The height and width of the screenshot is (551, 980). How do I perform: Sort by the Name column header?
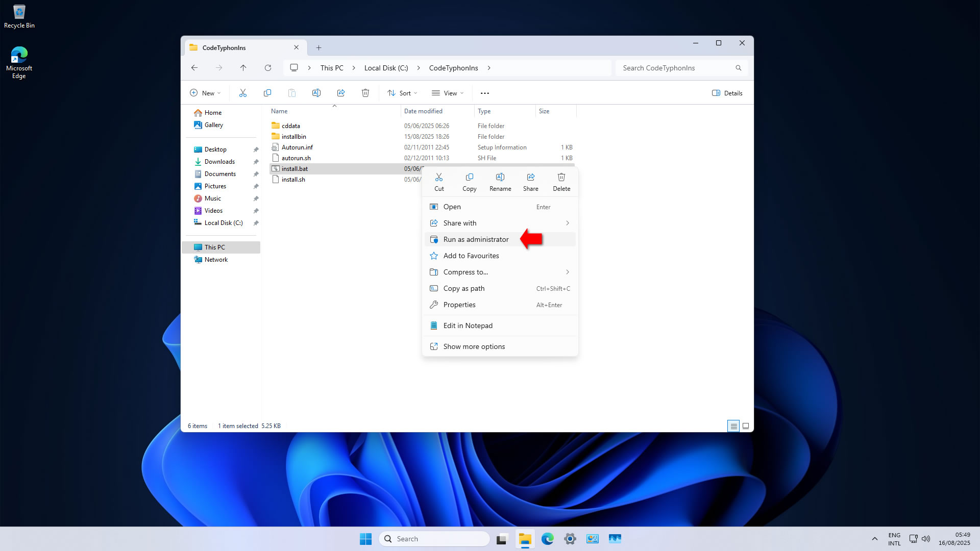click(334, 111)
